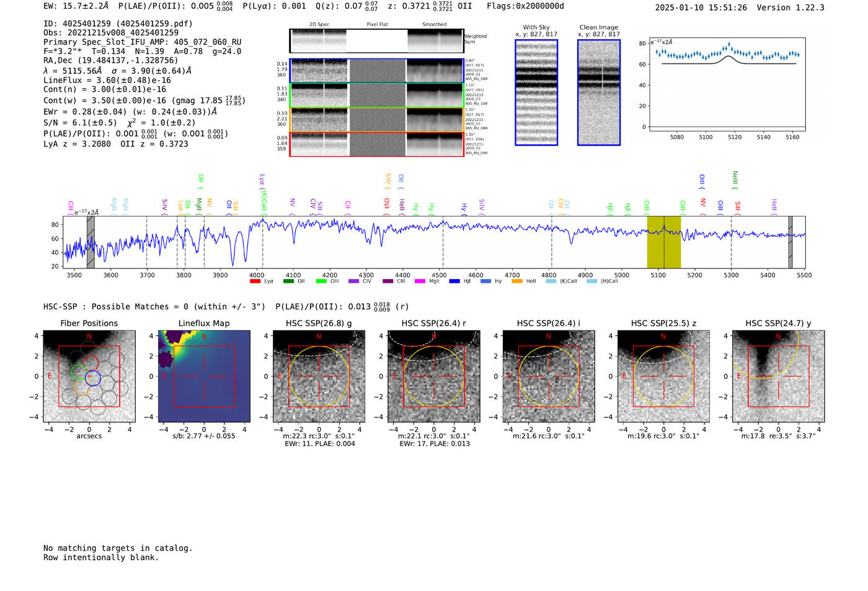
Task: Click the (H)CaII legend swatch
Action: coord(591,281)
